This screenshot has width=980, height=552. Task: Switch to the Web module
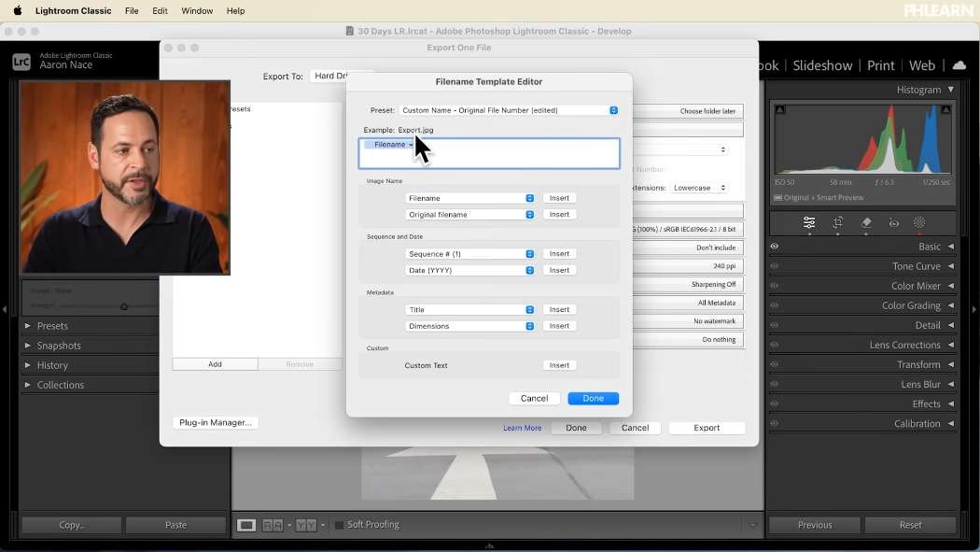(x=922, y=65)
